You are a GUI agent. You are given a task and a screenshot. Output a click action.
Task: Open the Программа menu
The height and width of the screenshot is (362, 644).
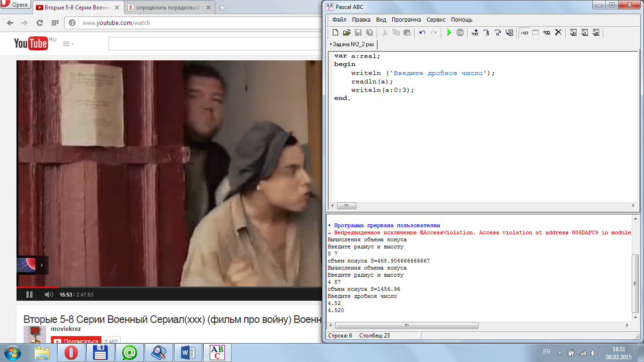[406, 20]
